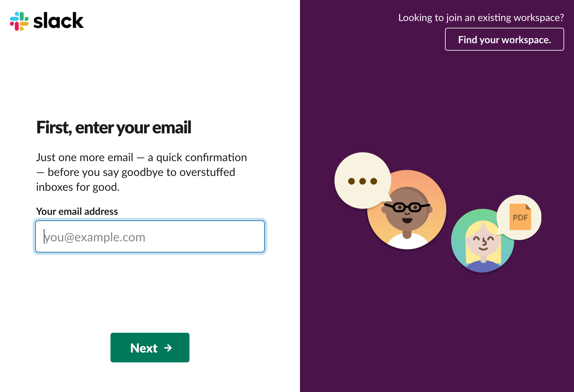Image resolution: width=574 pixels, height=392 pixels.
Task: Click "Looking to join an existing workspace?" text
Action: click(x=481, y=18)
